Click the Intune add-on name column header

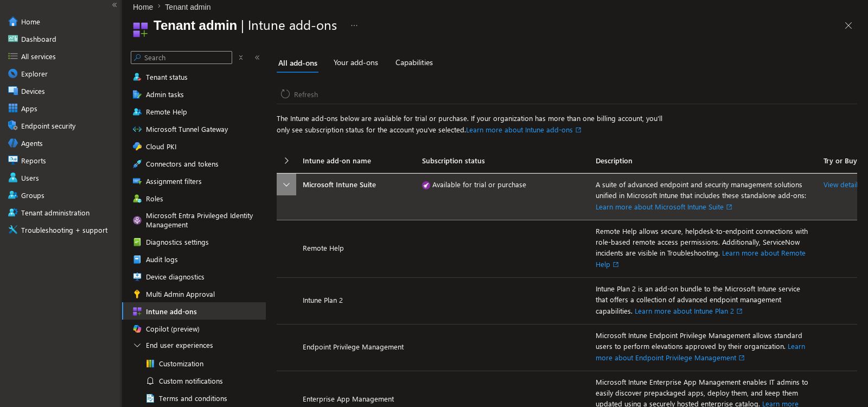click(x=337, y=161)
